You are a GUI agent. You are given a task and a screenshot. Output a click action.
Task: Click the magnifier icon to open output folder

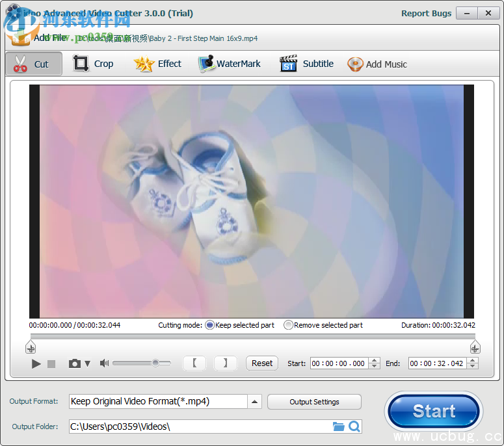tap(354, 426)
